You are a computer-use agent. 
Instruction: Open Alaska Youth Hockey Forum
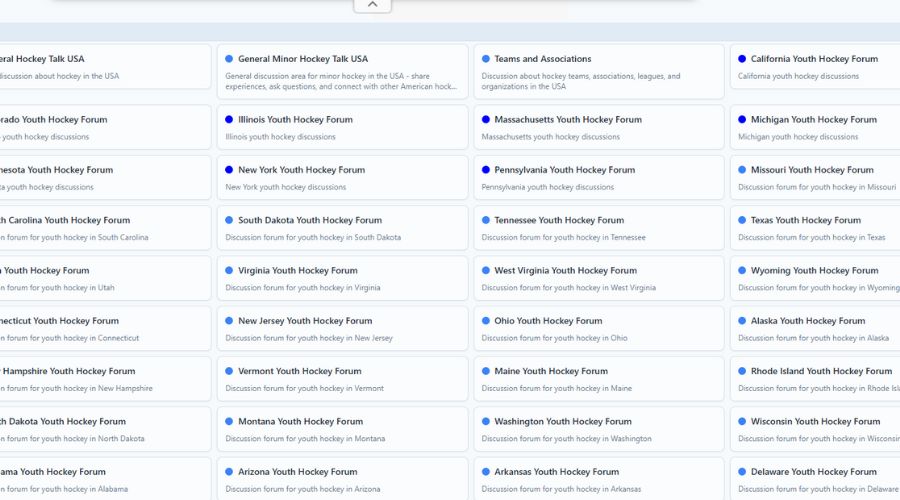pyautogui.click(x=808, y=321)
